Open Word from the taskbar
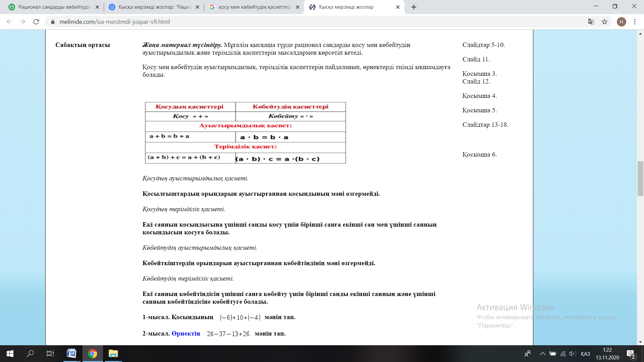644x362 pixels. click(x=71, y=354)
